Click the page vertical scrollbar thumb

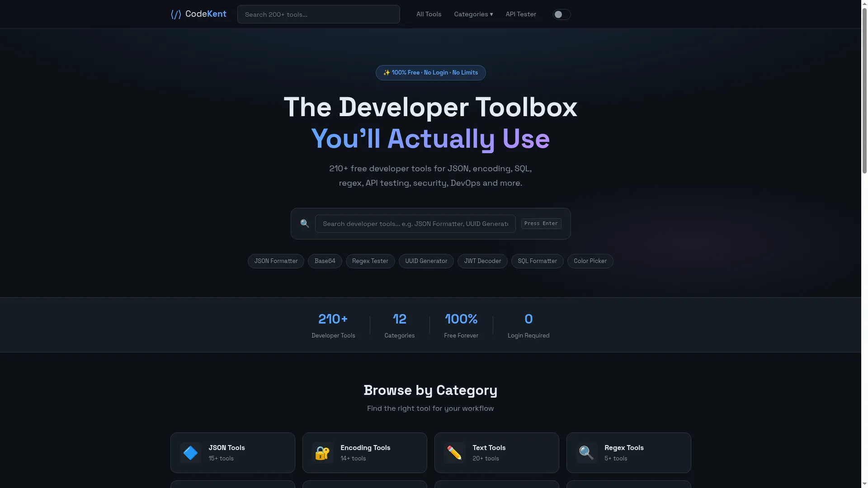[x=864, y=90]
